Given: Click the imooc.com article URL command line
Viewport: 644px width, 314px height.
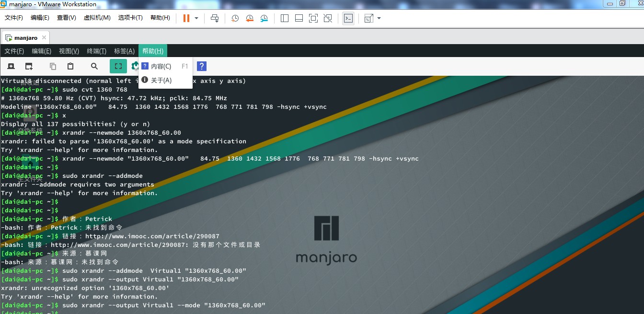Looking at the screenshot, I should (110, 236).
